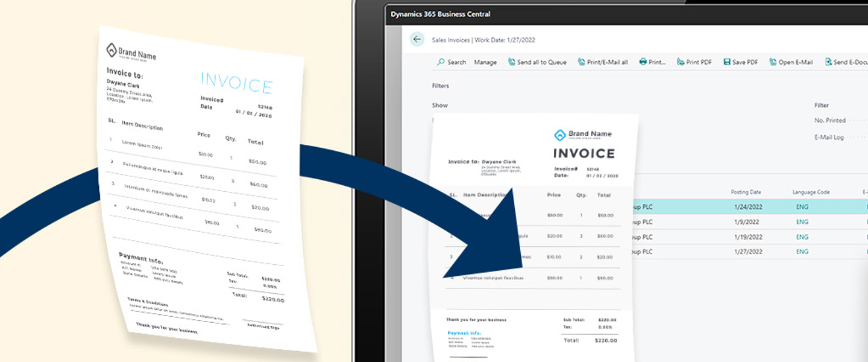Sort by Posting Date column header
This screenshot has height=362, width=868.
click(x=746, y=192)
